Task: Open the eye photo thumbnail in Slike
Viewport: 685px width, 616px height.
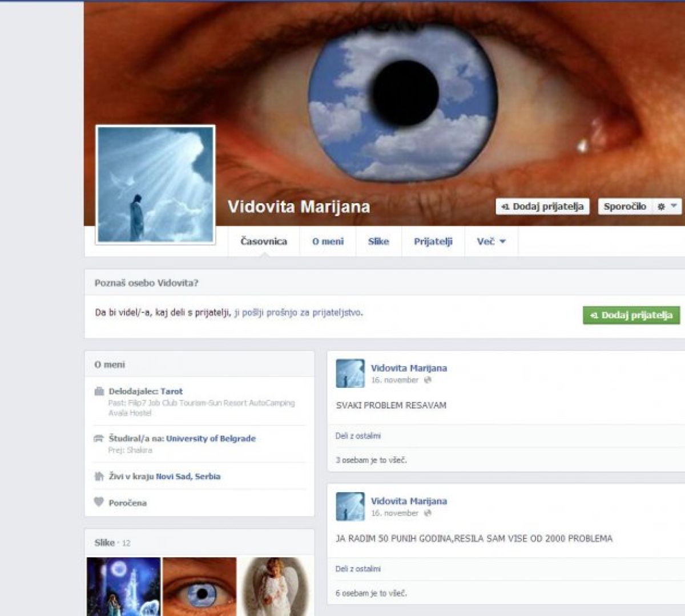Action: pos(199,586)
